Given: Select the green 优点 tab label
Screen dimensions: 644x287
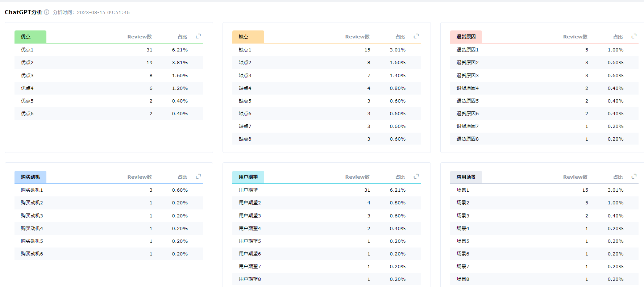Looking at the screenshot, I should [x=30, y=37].
